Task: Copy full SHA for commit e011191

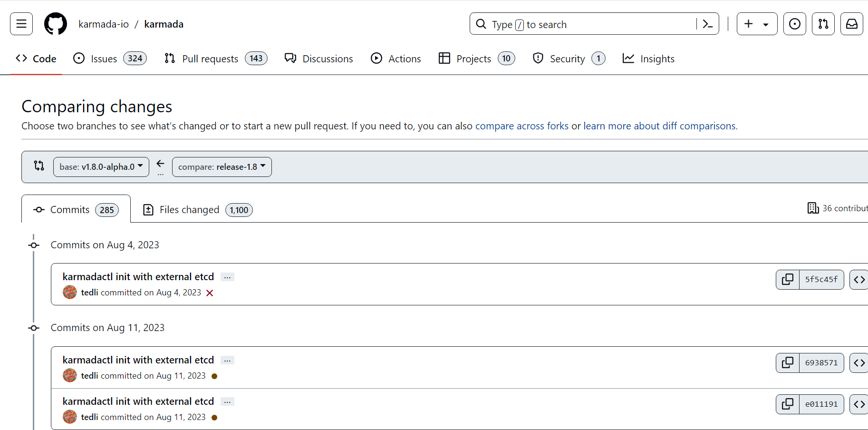Action: [x=788, y=404]
